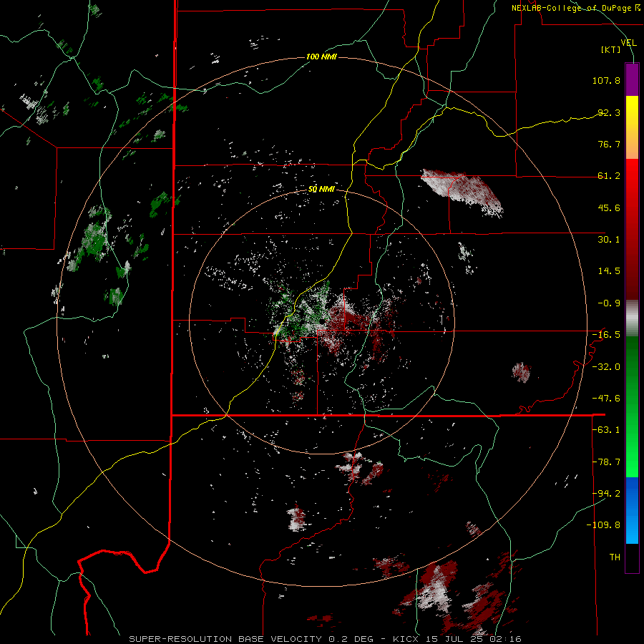Select the -109.8 legend value
This screenshot has width=644, height=644.
coord(603,525)
